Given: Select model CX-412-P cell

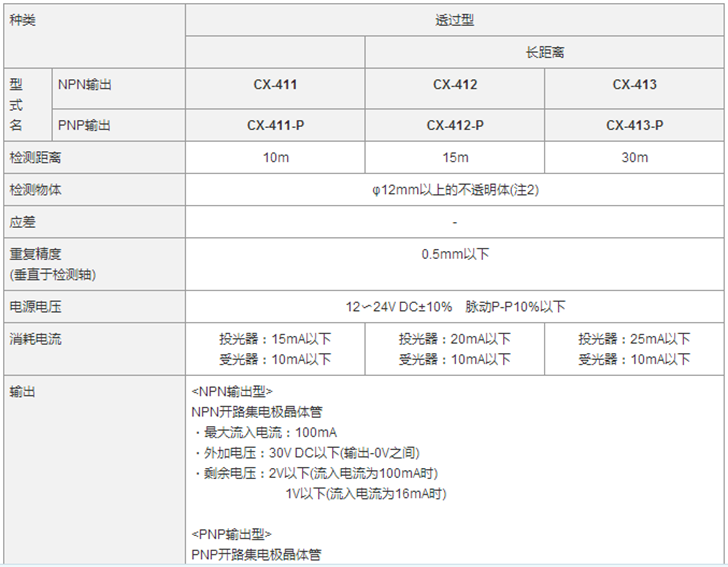Looking at the screenshot, I should point(455,125).
